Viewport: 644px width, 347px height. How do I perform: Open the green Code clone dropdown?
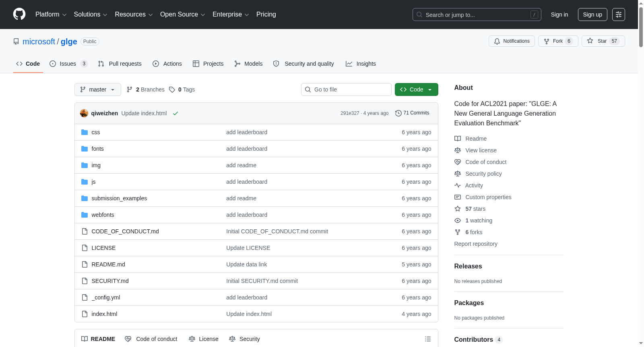click(x=417, y=89)
